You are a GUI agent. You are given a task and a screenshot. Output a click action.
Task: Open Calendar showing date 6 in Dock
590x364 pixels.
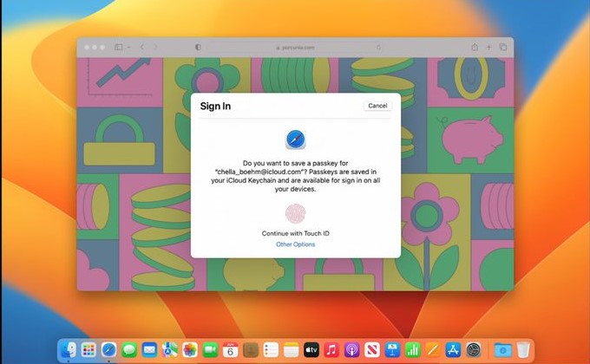(x=230, y=350)
